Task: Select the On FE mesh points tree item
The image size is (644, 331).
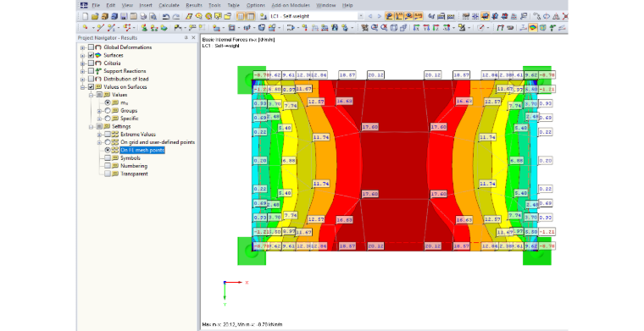Action: [142, 150]
